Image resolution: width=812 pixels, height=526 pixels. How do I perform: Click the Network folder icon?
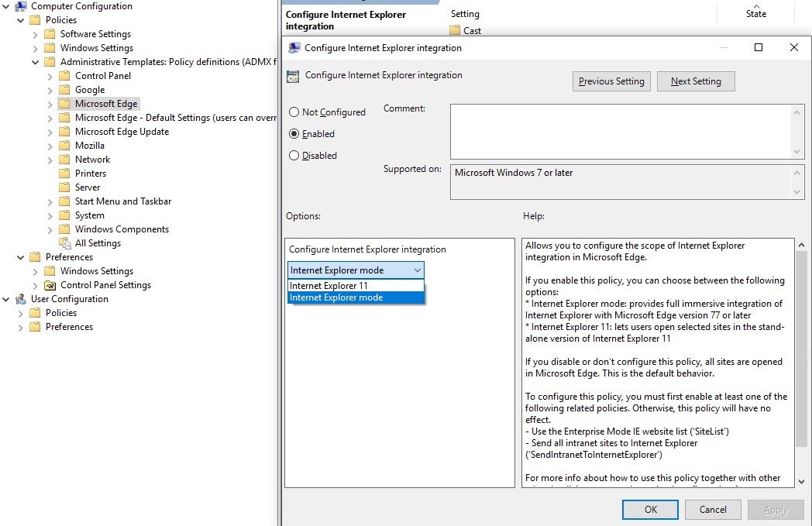tap(64, 160)
